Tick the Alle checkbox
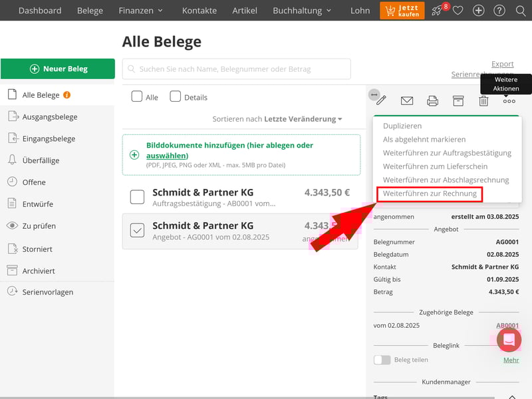This screenshot has width=532, height=399. [137, 96]
